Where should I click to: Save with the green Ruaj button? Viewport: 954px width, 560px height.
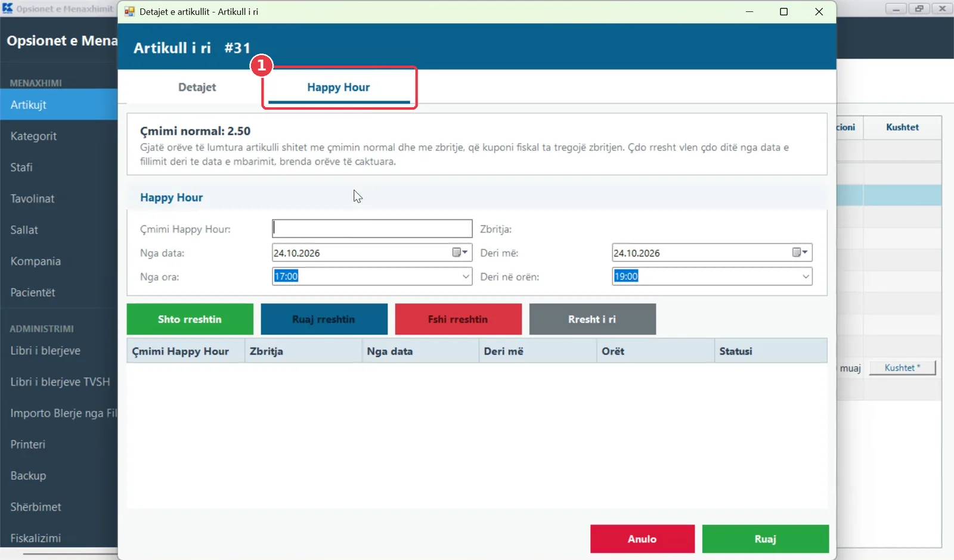(765, 539)
